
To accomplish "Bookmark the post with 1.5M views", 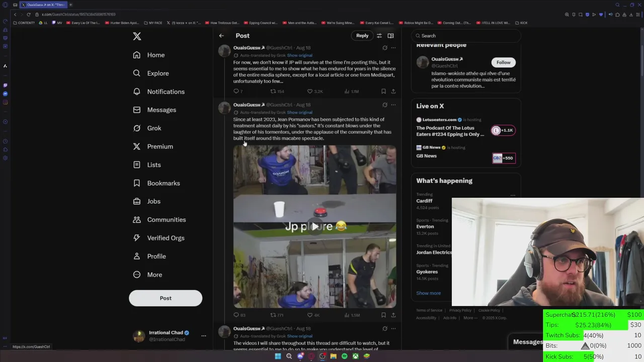I will point(383,315).
